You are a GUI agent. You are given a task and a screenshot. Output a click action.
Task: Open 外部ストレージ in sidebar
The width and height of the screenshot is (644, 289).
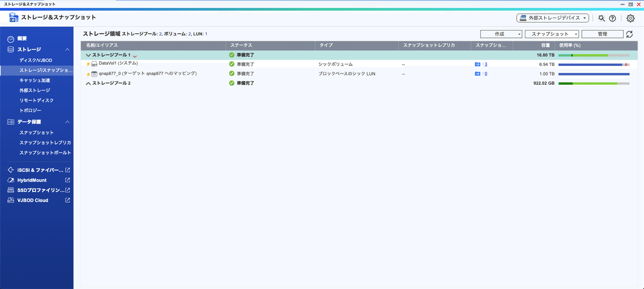tap(34, 90)
